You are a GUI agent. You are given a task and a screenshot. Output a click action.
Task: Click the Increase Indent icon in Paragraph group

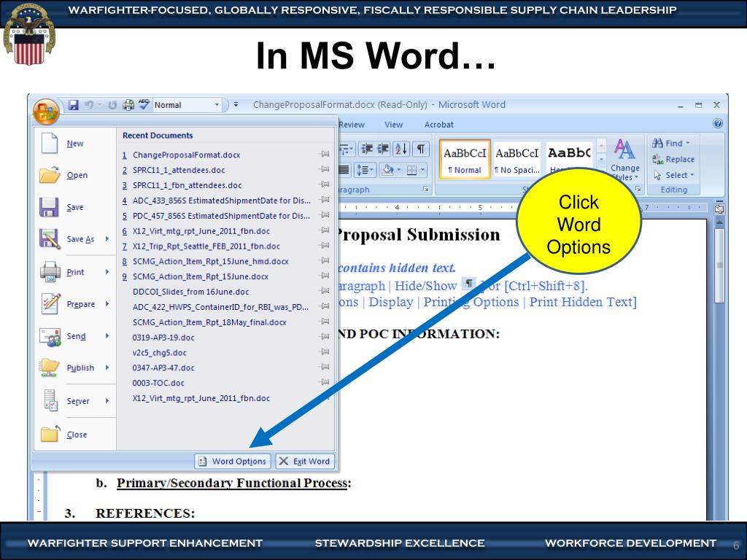pos(383,149)
